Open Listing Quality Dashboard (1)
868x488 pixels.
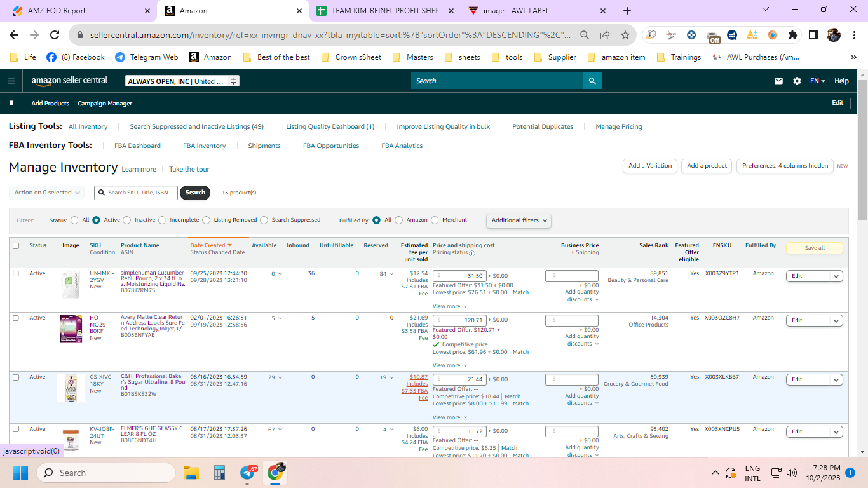click(x=330, y=127)
